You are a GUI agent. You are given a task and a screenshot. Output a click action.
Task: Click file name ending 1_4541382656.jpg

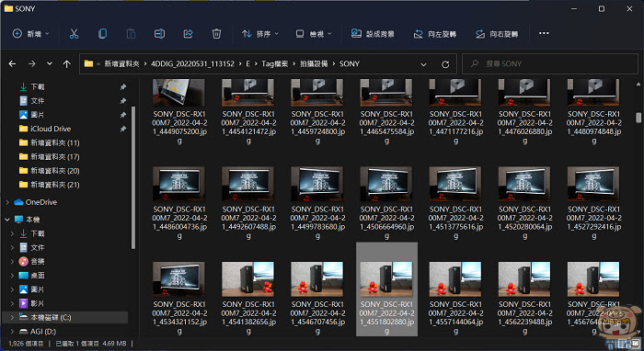(x=248, y=318)
